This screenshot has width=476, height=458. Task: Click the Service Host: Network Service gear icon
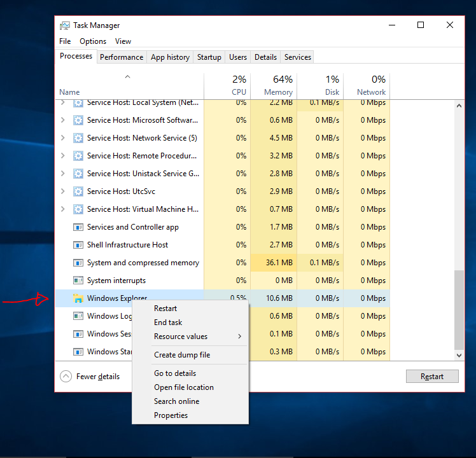click(78, 138)
